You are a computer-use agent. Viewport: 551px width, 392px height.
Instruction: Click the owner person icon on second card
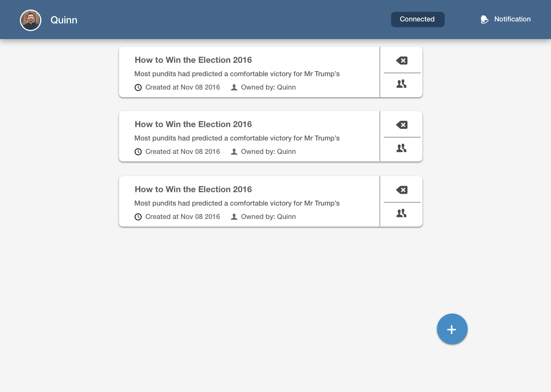[x=234, y=152]
